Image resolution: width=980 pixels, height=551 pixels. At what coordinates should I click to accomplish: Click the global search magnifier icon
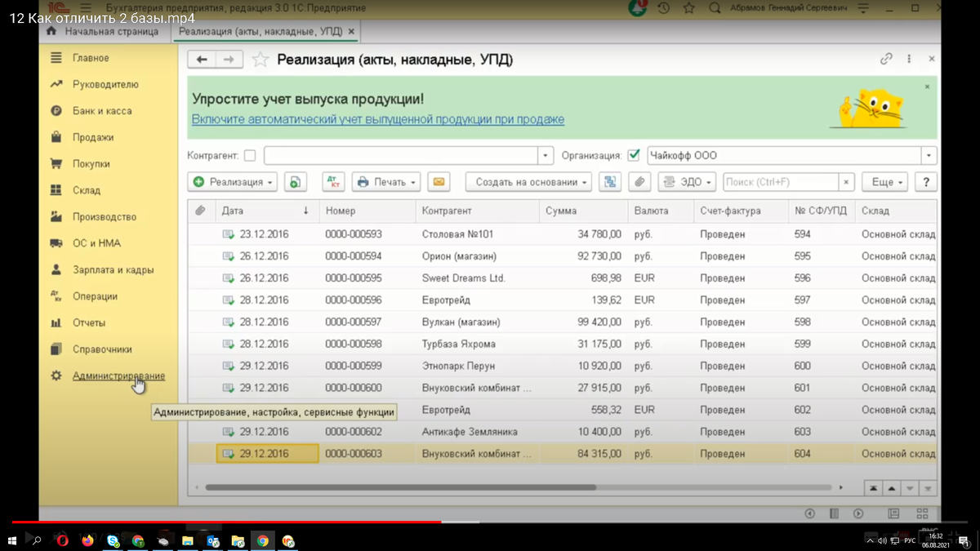tap(715, 8)
